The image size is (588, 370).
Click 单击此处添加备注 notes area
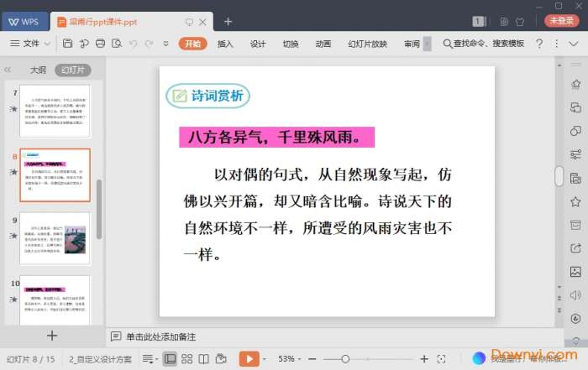click(x=161, y=336)
